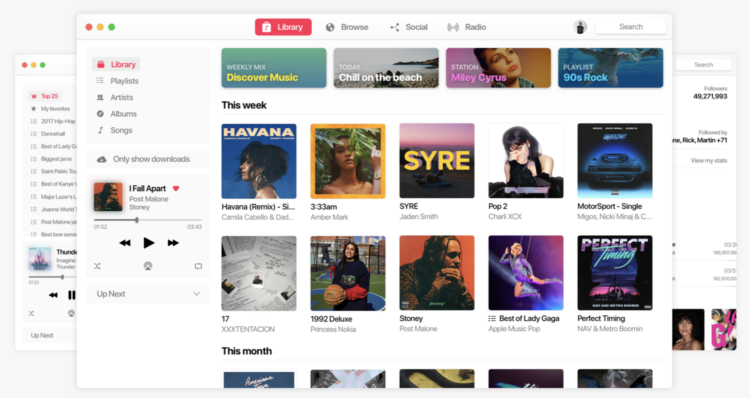Toggle shuffle in main player
Image resolution: width=750 pixels, height=398 pixels.
[98, 266]
